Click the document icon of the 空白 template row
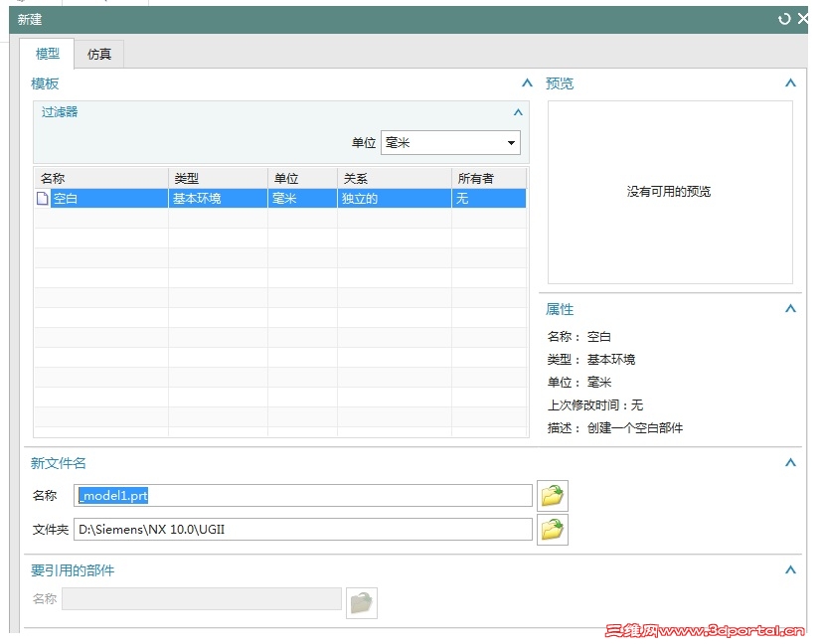Viewport: 824px width, 644px height. [x=42, y=198]
